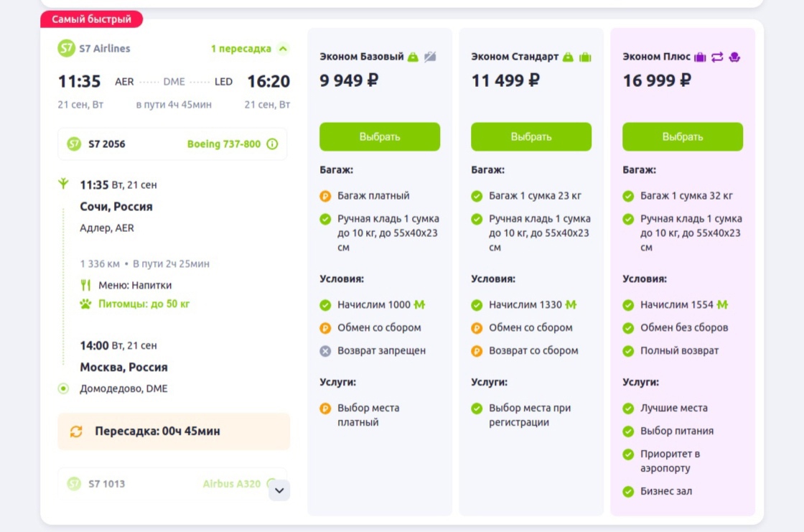Click the Boeing 737-800 info icon

pos(272,144)
